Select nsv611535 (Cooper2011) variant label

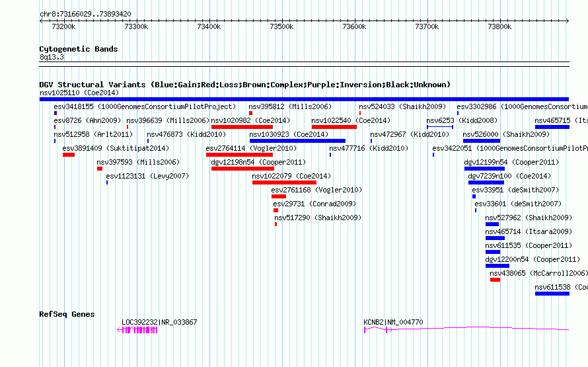[529, 245]
